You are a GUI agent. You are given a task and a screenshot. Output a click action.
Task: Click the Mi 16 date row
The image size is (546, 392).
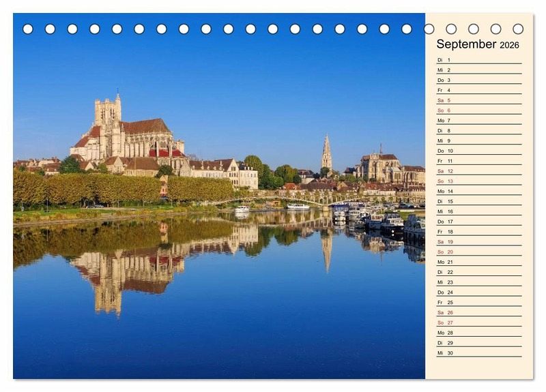(478, 211)
